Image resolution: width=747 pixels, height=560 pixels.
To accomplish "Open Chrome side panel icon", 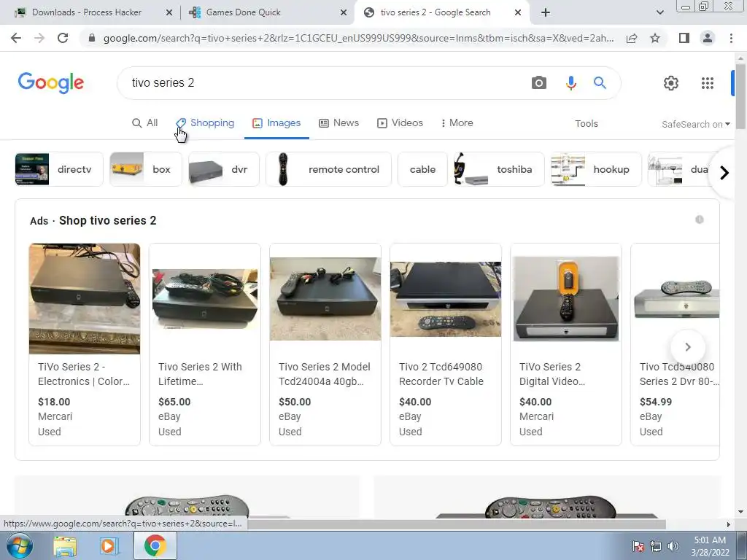I will pos(684,38).
